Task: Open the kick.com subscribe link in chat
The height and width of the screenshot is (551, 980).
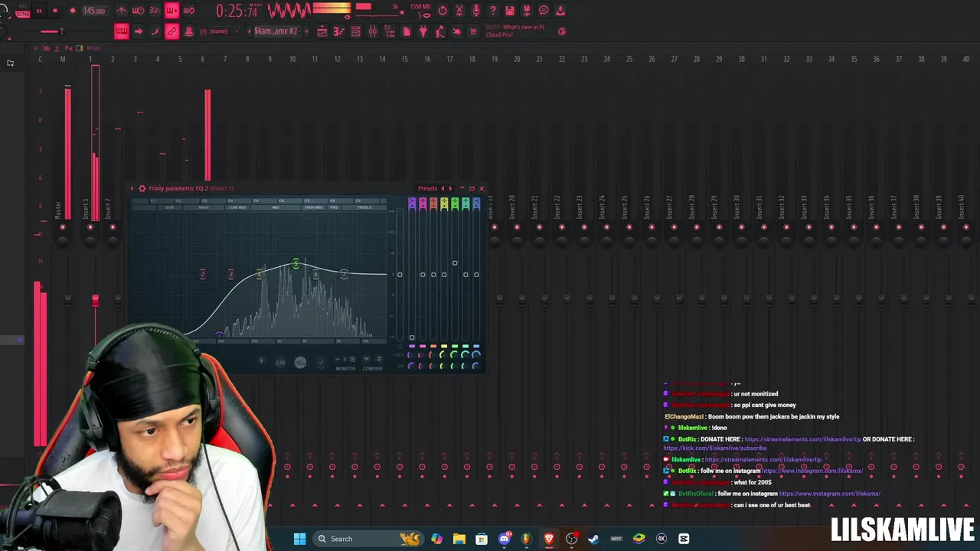Action: pyautogui.click(x=714, y=448)
